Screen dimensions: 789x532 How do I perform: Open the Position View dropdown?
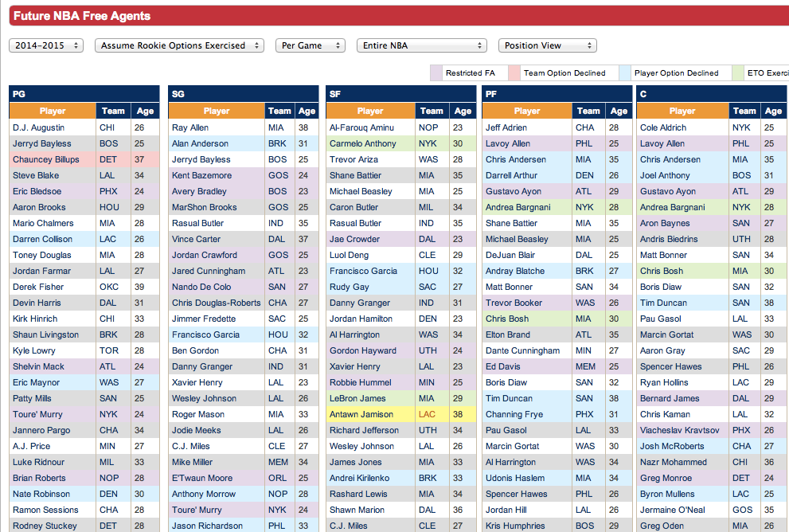tap(548, 45)
